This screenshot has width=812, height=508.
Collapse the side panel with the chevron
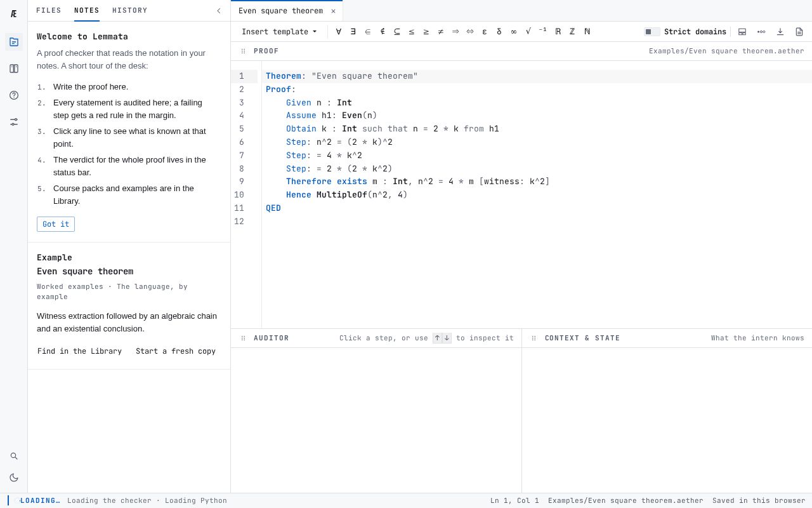coord(219,11)
